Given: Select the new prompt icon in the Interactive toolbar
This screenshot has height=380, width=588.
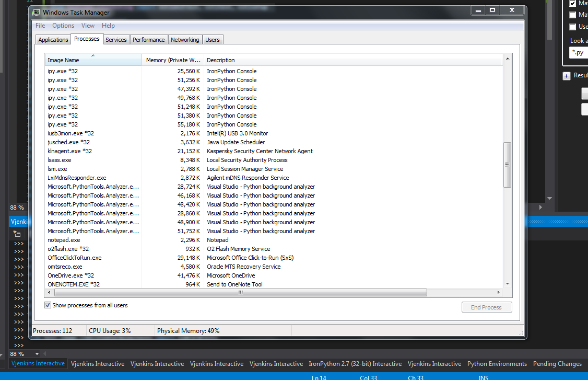Looking at the screenshot, I should point(17,234).
